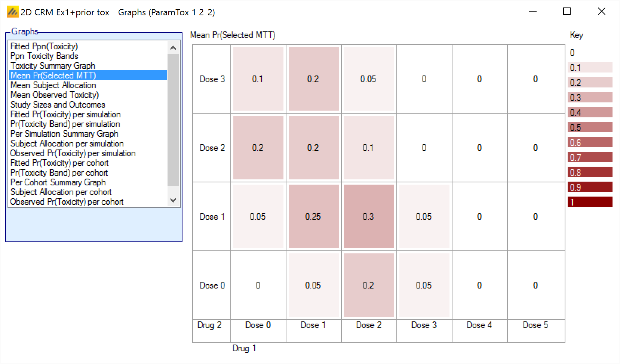The height and width of the screenshot is (364, 620).
Task: Click the darkest key swatch labeled 1
Action: pyautogui.click(x=590, y=202)
